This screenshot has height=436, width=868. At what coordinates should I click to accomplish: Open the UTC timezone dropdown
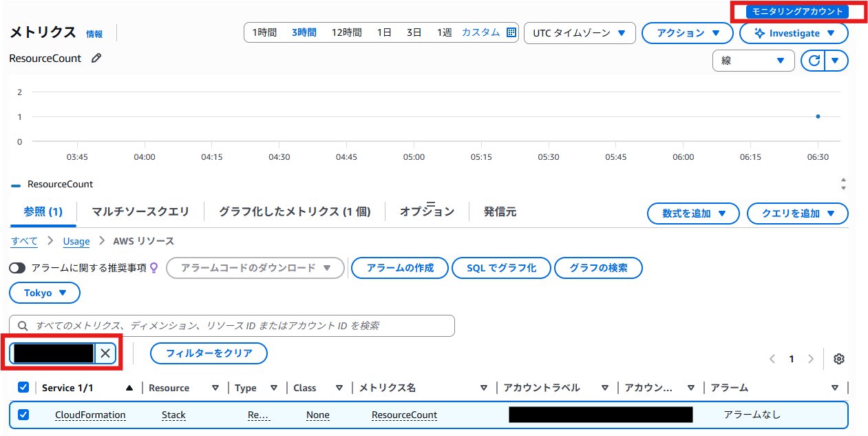coord(579,33)
